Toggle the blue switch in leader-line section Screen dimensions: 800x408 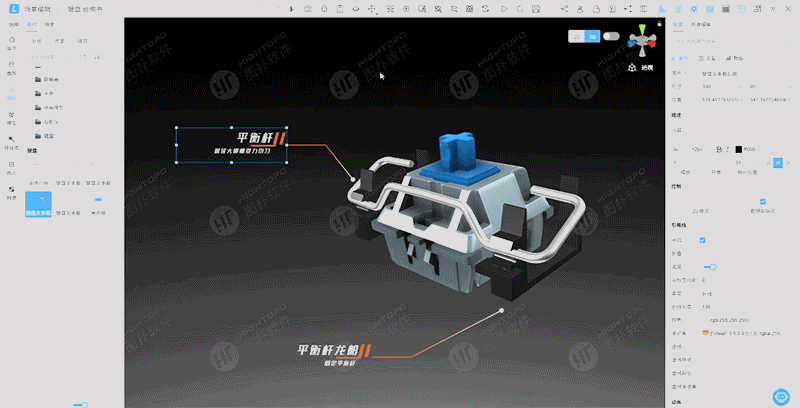[710, 267]
